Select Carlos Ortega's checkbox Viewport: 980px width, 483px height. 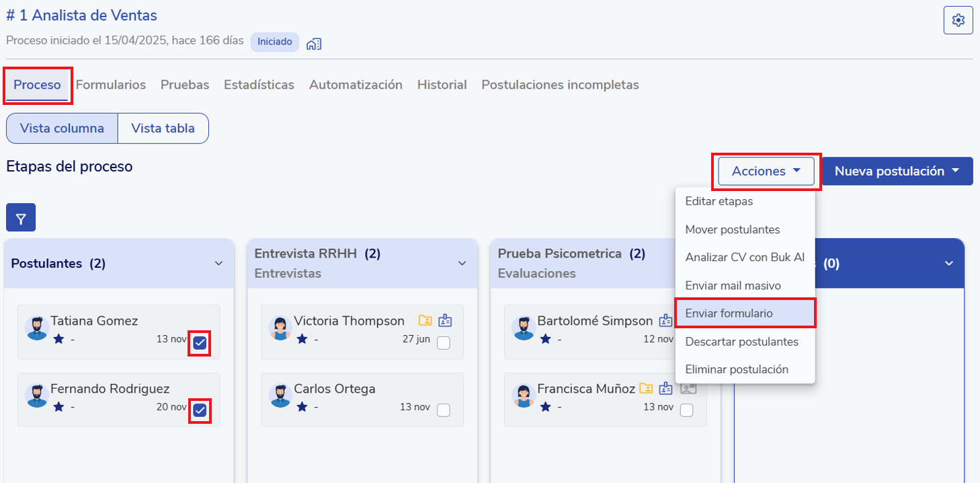[x=443, y=410]
